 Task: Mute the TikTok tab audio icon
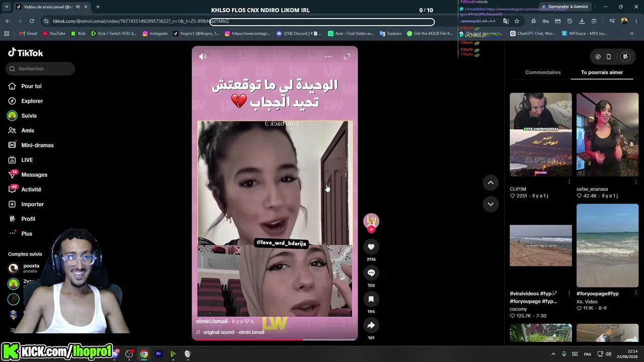tap(77, 7)
